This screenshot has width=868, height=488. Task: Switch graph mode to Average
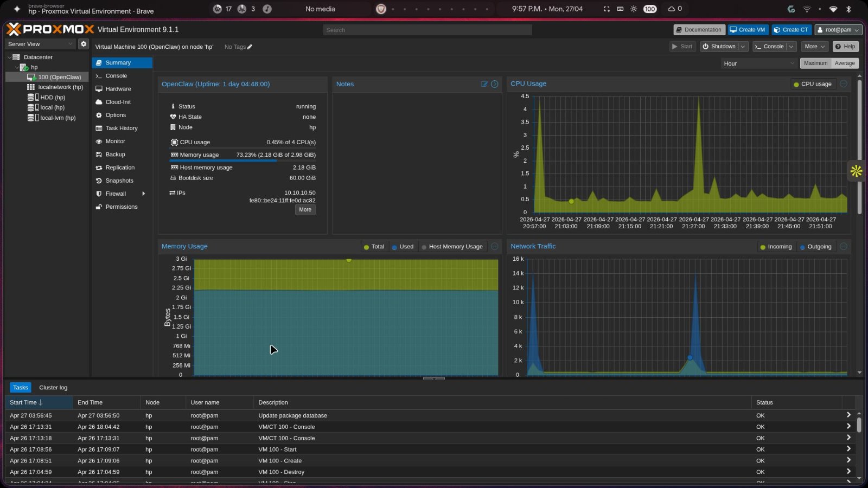point(845,63)
